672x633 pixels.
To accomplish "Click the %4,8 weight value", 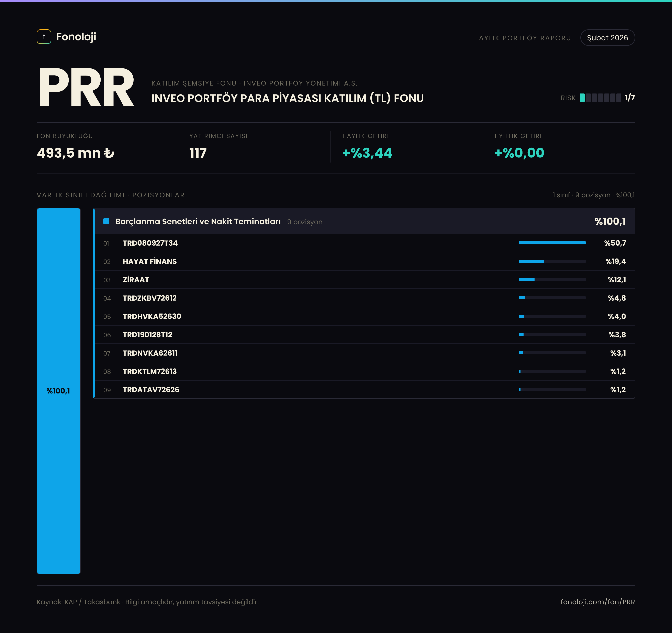I will pos(617,298).
